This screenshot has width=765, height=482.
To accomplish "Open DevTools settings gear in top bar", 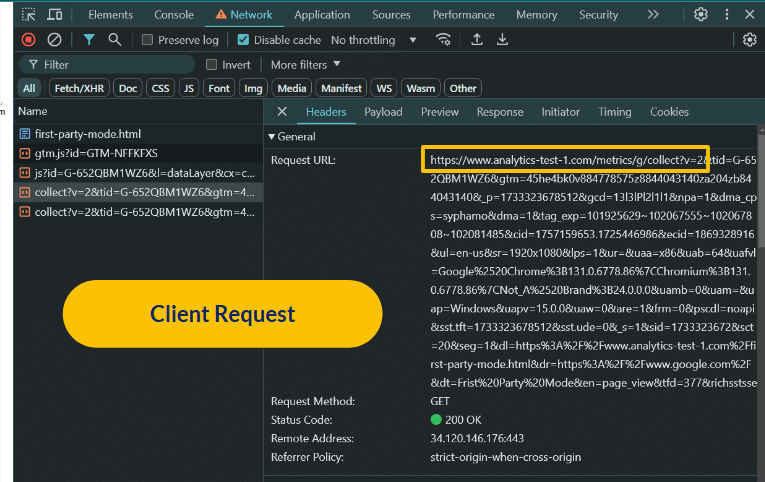I will click(701, 15).
